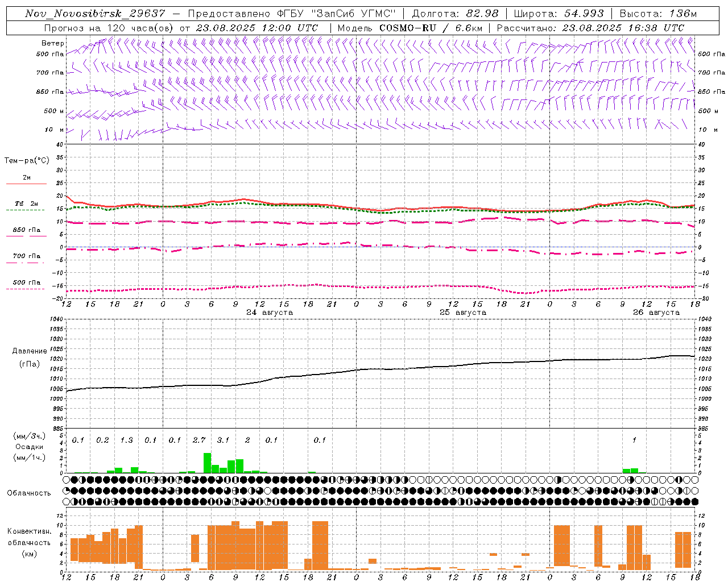Click the solid red line sample under 2м
The image size is (728, 582).
[26, 184]
